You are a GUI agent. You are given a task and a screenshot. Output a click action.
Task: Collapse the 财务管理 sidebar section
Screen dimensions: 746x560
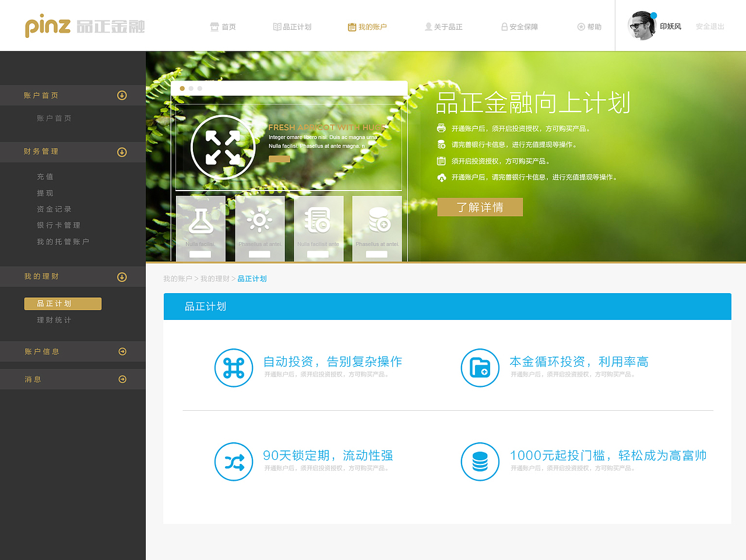(122, 152)
